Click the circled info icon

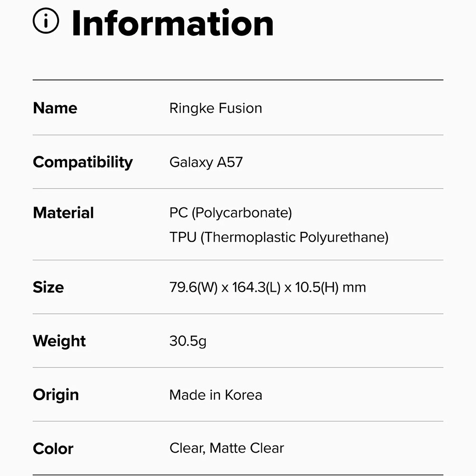46,21
